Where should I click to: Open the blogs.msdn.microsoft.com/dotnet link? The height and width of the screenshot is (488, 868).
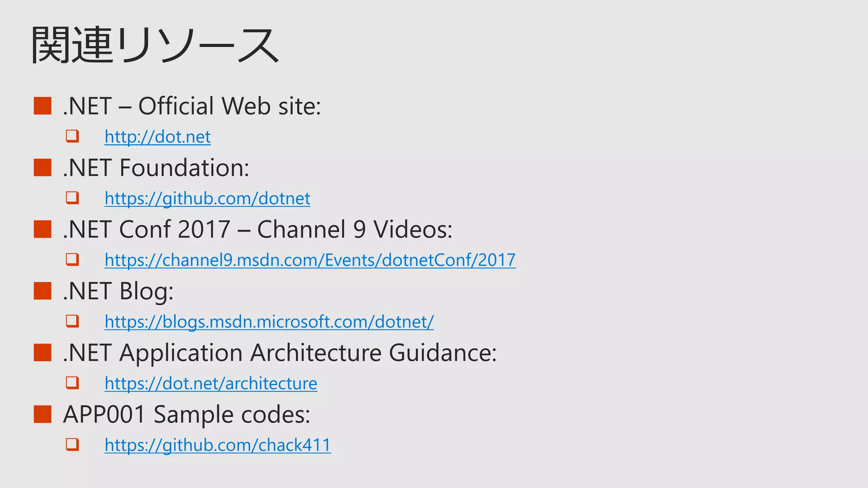coord(269,322)
